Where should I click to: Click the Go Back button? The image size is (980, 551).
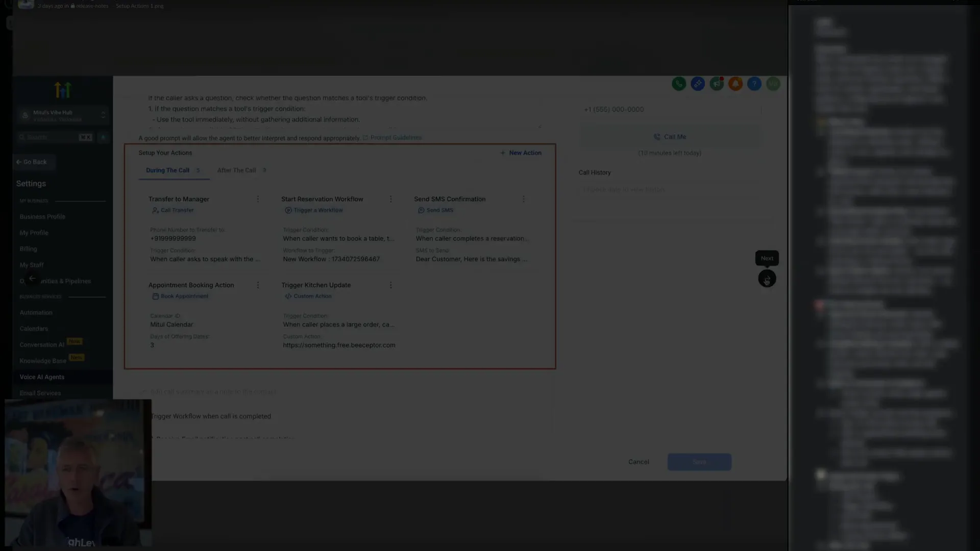pyautogui.click(x=34, y=162)
